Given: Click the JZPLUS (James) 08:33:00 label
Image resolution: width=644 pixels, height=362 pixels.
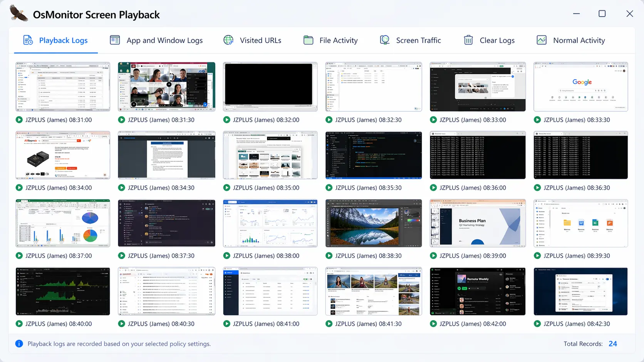Looking at the screenshot, I should (473, 120).
